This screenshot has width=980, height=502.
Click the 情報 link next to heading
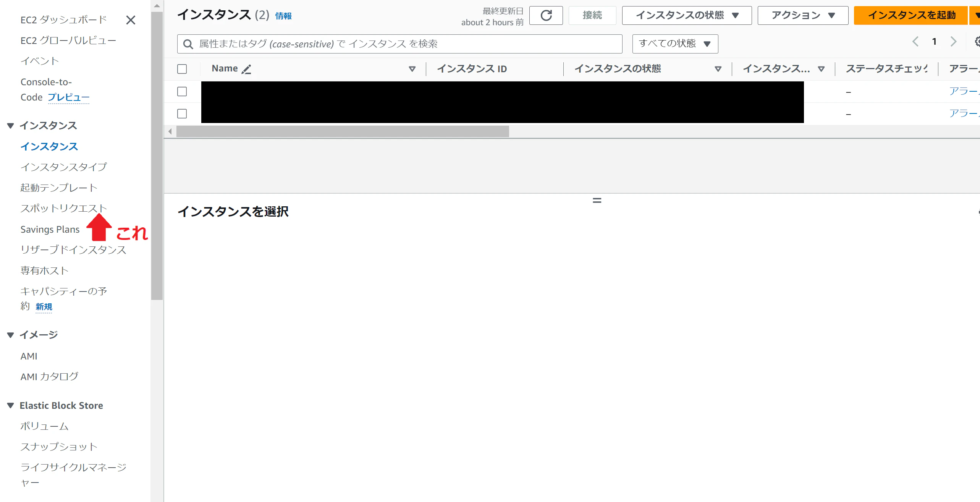click(283, 16)
